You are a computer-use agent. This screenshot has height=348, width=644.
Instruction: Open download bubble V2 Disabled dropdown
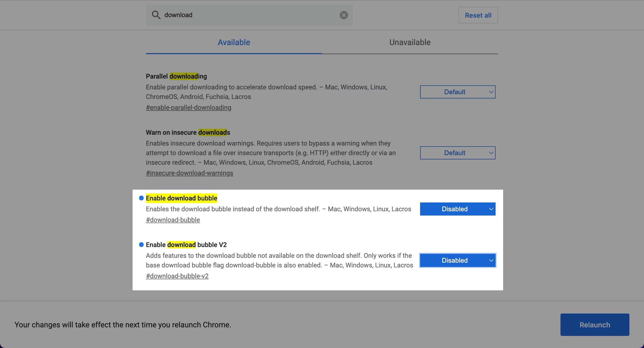coord(458,260)
